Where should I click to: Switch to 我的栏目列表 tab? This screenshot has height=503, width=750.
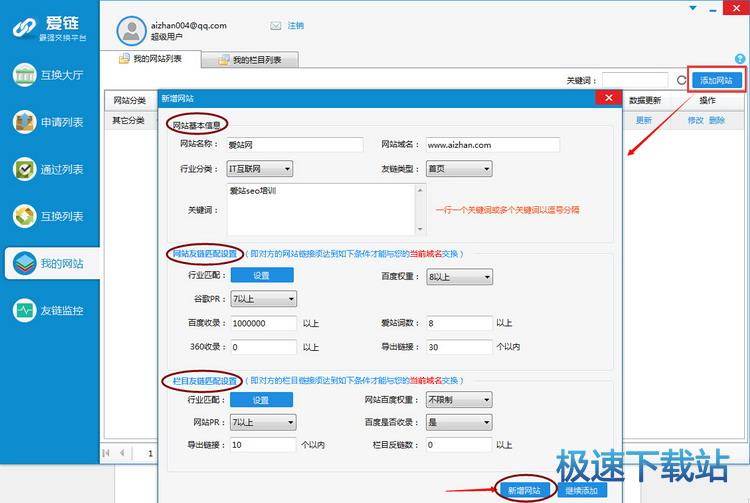pyautogui.click(x=251, y=60)
